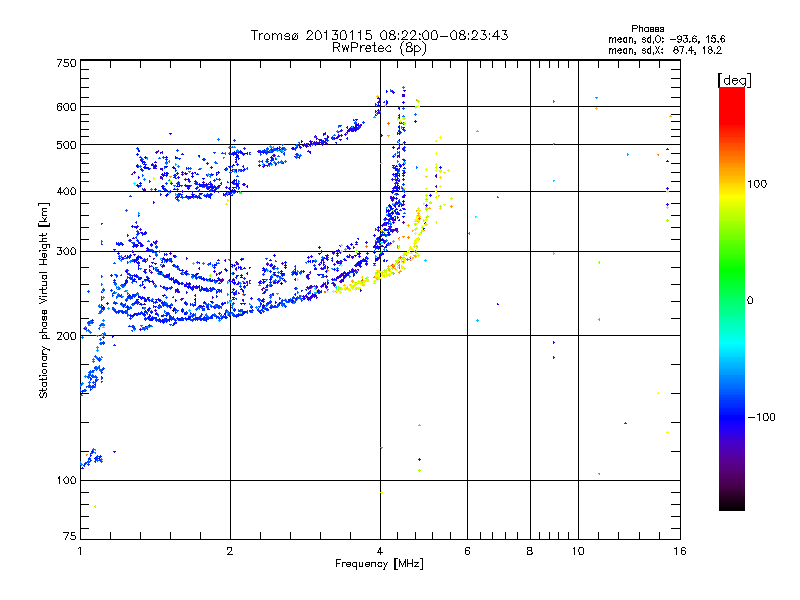Click the 'Frequency [MHz]' x-axis label
The height and width of the screenshot is (600, 800).
click(379, 564)
